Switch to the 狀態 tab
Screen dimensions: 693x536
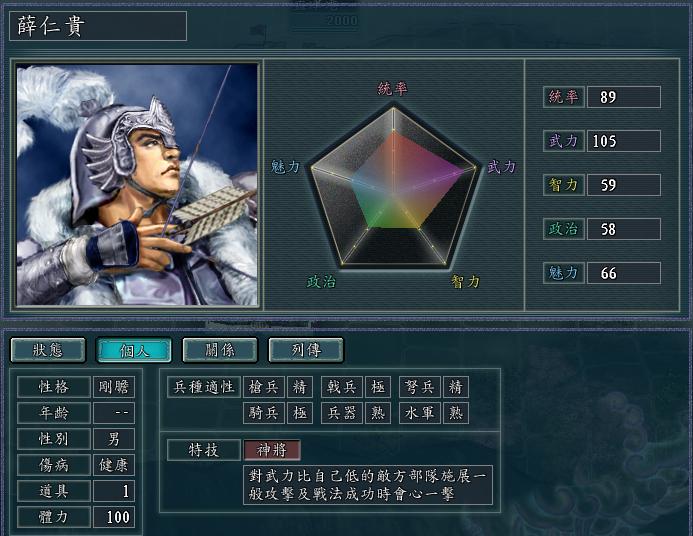(x=48, y=350)
